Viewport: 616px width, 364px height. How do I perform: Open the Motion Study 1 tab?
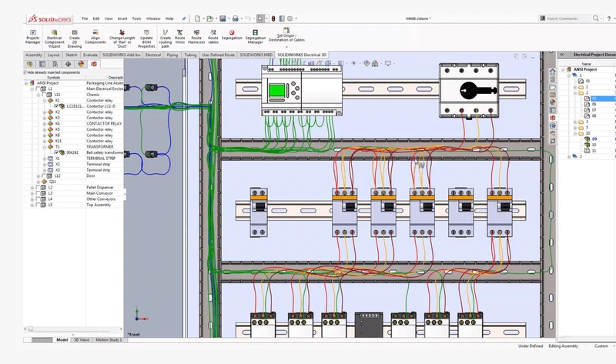[108, 339]
